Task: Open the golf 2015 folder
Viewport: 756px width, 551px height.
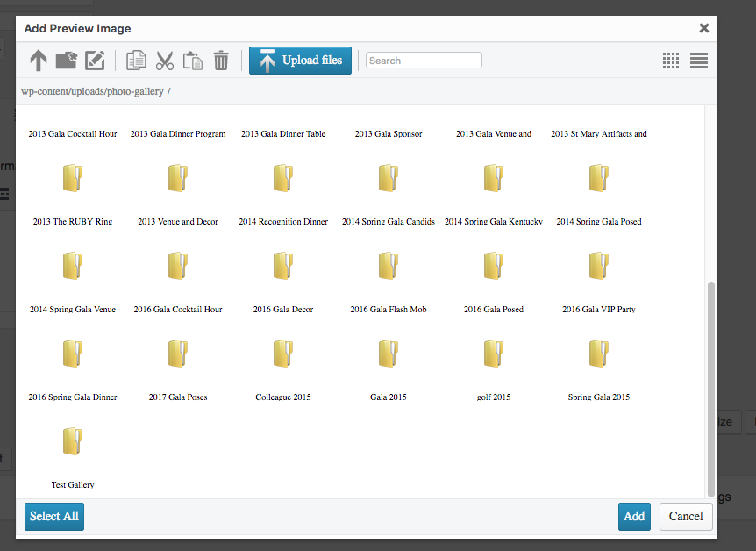Action: point(494,354)
